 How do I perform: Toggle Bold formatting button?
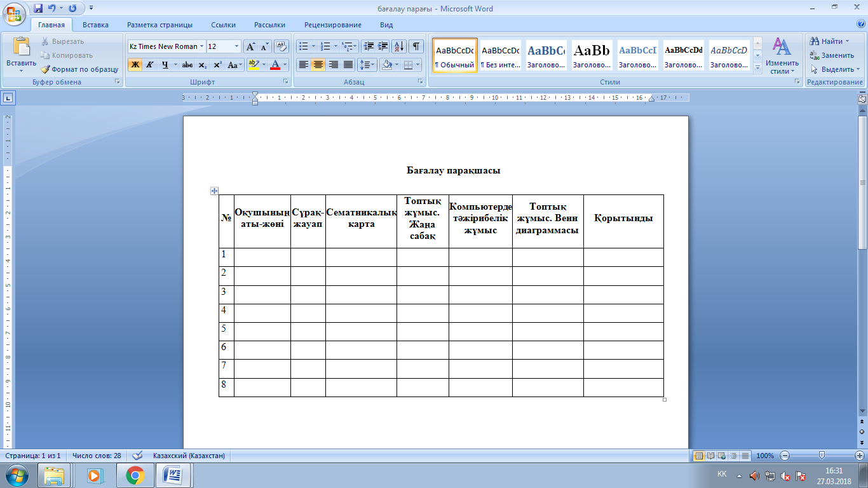(x=135, y=64)
